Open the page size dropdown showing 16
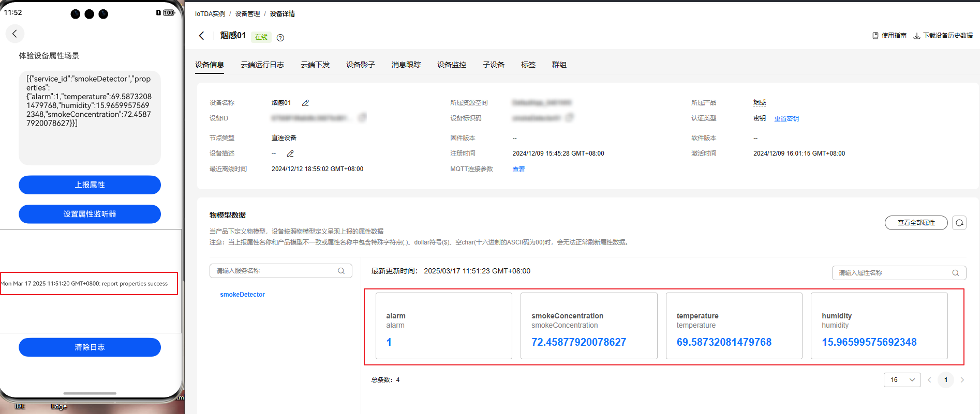This screenshot has width=980, height=414. tap(902, 380)
